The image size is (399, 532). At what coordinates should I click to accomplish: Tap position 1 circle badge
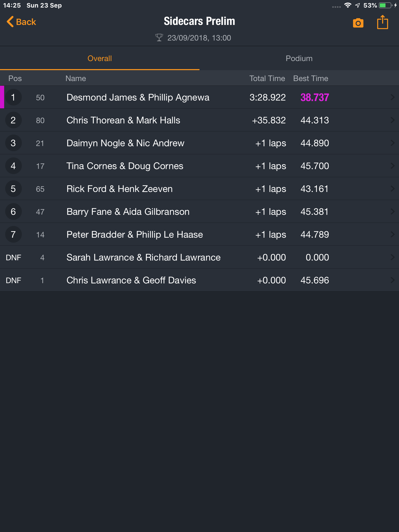13,97
